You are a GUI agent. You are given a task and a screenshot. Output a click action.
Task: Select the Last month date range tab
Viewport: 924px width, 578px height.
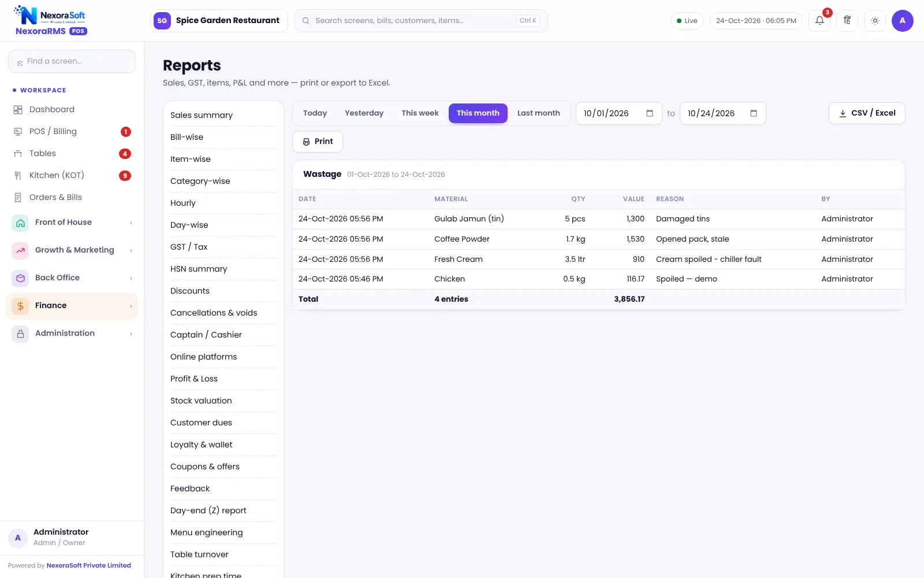click(538, 113)
